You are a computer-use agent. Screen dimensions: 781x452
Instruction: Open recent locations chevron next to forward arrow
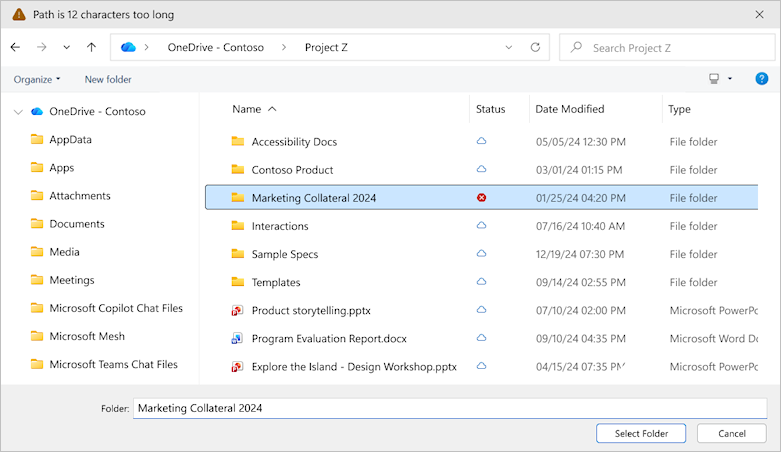[x=66, y=48]
